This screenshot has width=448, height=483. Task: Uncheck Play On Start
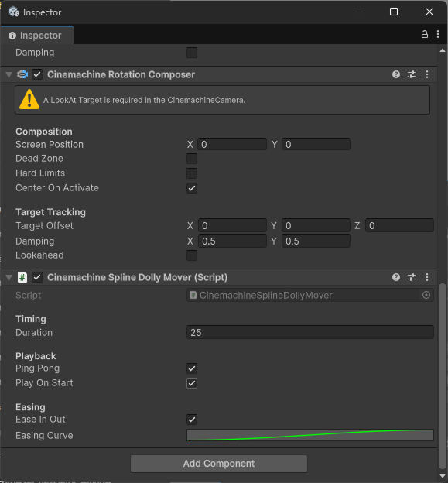[x=192, y=383]
